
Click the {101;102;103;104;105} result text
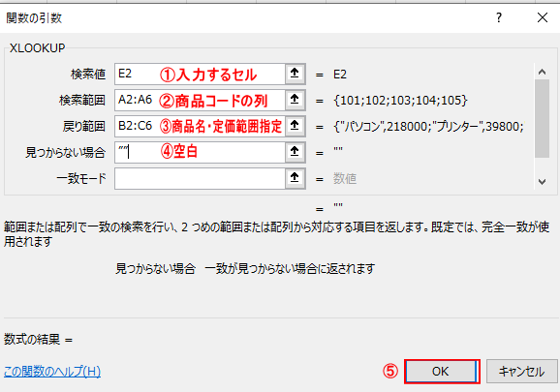[400, 101]
